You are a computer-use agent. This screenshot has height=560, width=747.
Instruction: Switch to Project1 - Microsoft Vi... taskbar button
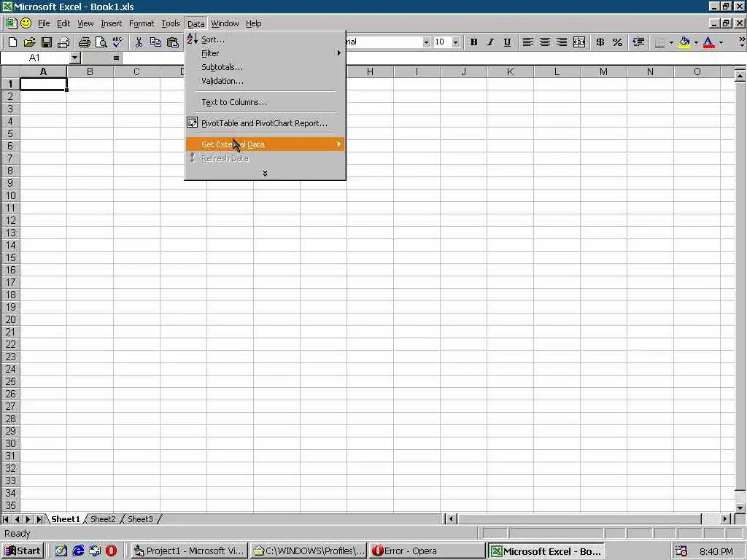click(189, 551)
